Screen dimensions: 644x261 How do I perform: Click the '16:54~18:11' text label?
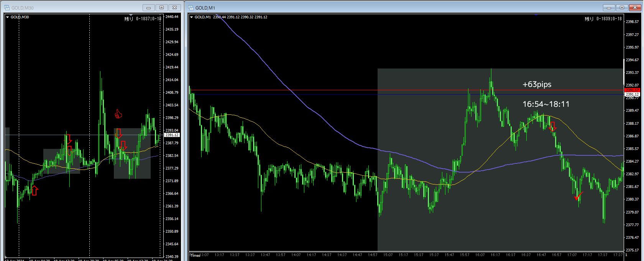(546, 104)
